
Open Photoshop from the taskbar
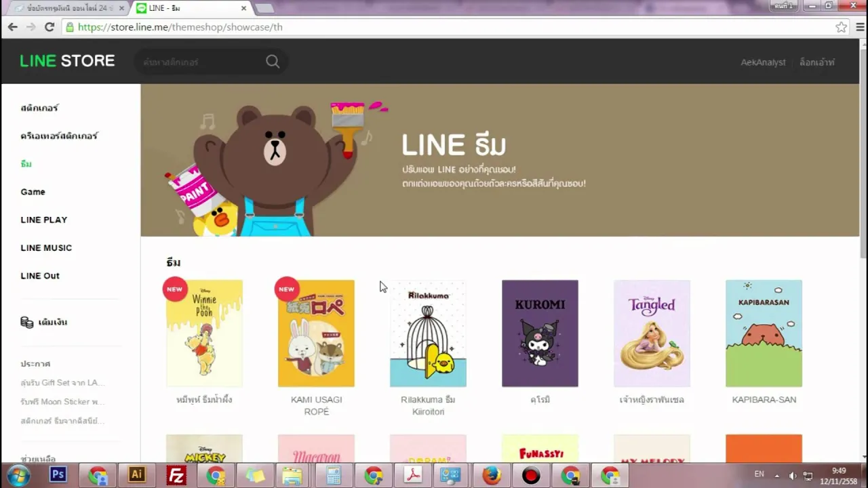coord(58,475)
